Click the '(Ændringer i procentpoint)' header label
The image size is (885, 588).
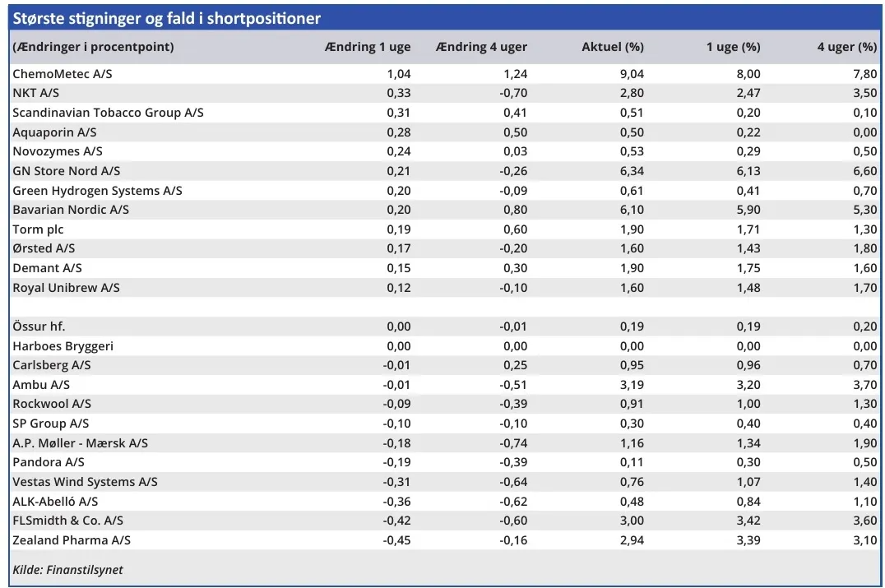point(94,47)
